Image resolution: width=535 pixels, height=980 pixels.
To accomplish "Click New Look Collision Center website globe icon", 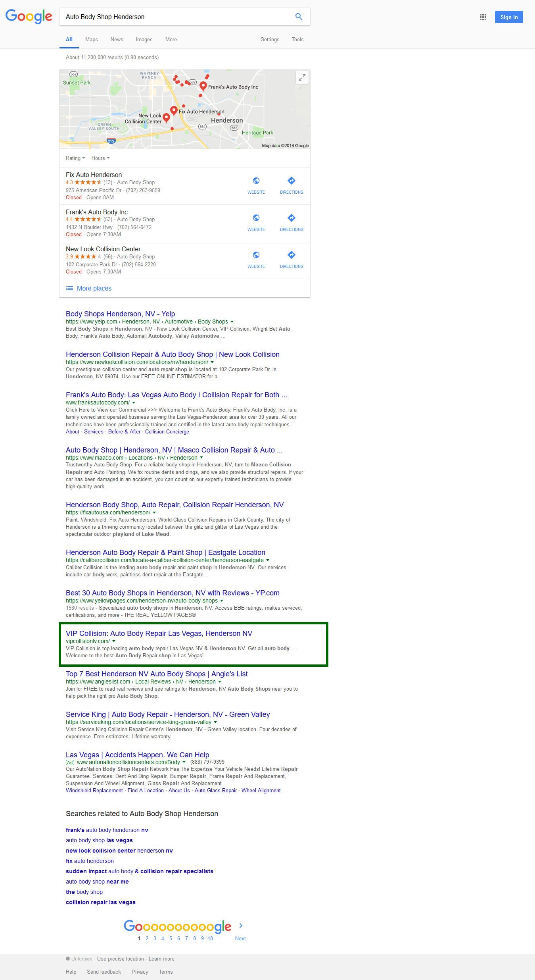I will 256,255.
